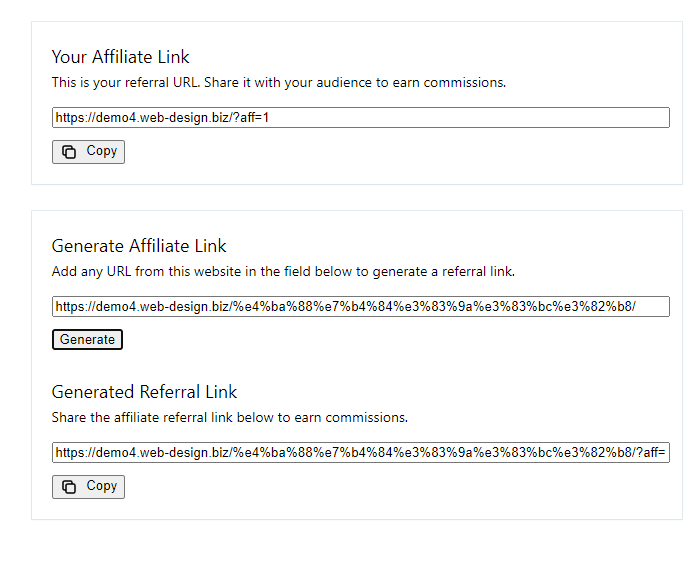
Task: Select the Generated Referral Link output field
Action: 360,453
